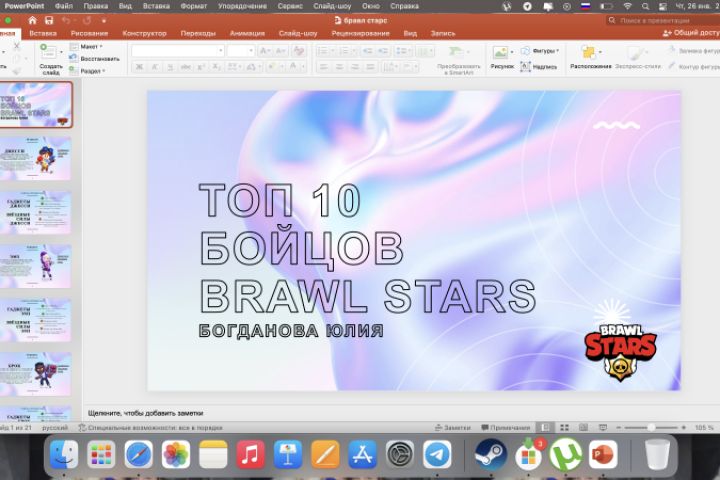The width and height of the screenshot is (720, 480).
Task: Cut the selection using the scissors icon
Action: coord(17,46)
